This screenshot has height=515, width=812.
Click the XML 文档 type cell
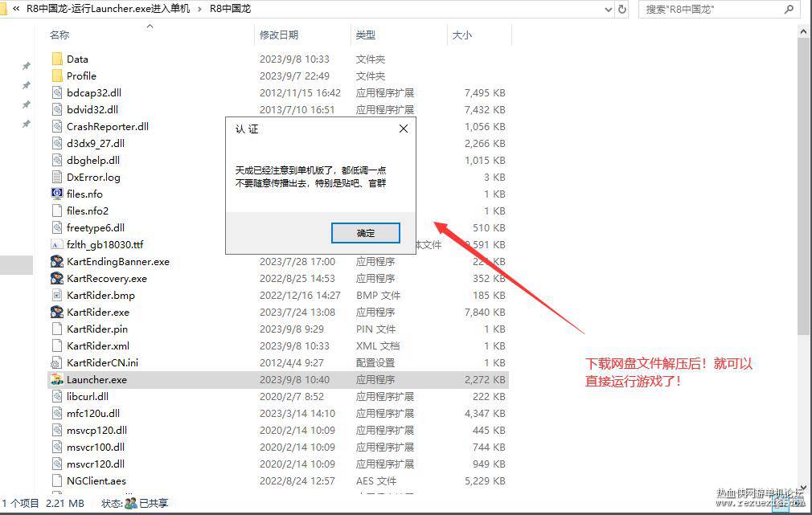pos(378,345)
